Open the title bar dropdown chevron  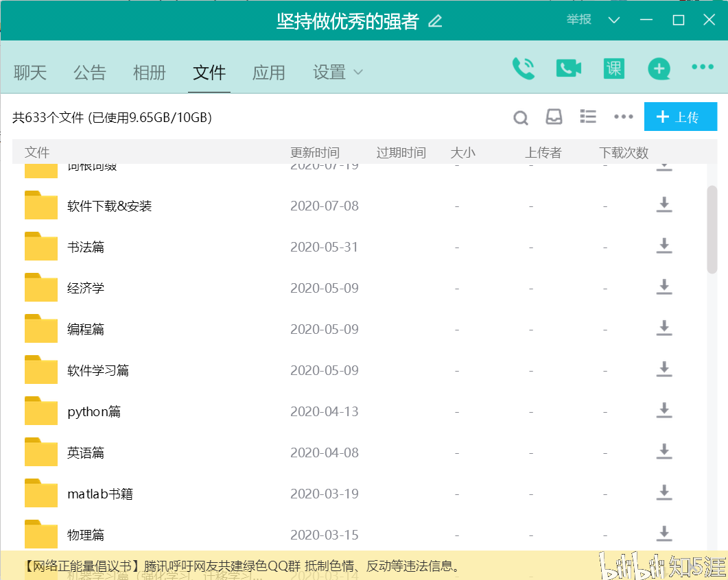tap(614, 20)
